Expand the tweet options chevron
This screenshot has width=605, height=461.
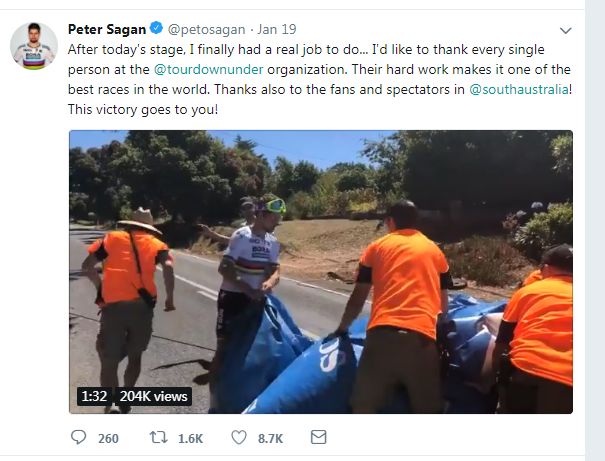tap(565, 30)
